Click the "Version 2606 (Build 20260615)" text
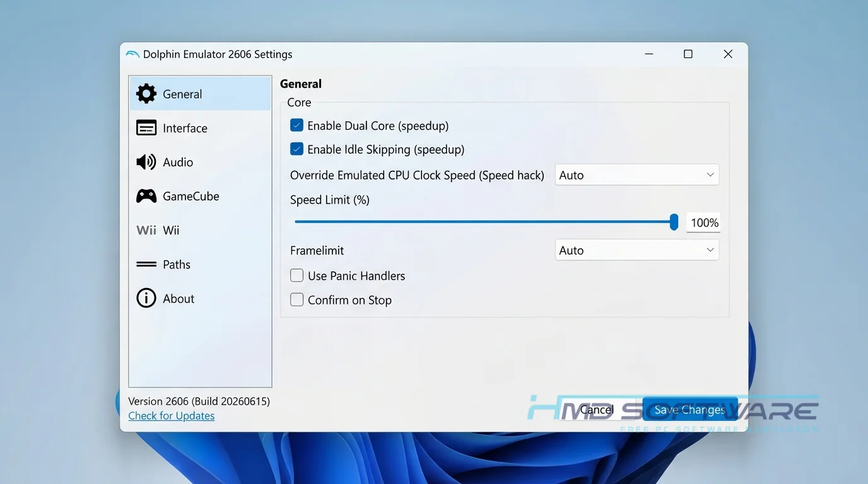 click(x=199, y=401)
